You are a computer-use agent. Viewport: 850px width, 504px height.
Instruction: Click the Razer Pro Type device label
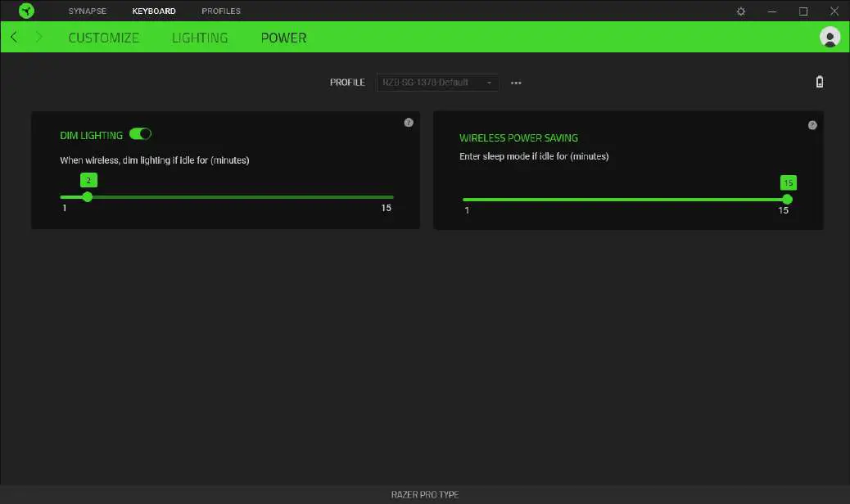point(425,494)
